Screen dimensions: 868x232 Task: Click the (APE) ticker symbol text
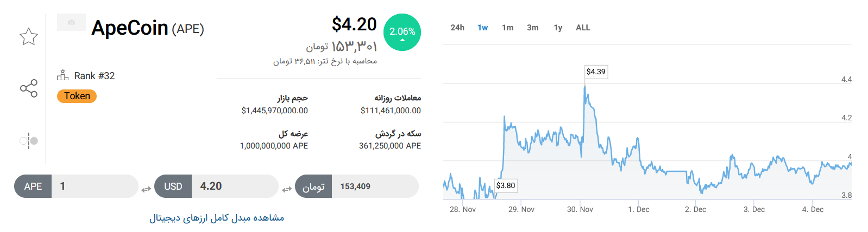[x=188, y=29]
